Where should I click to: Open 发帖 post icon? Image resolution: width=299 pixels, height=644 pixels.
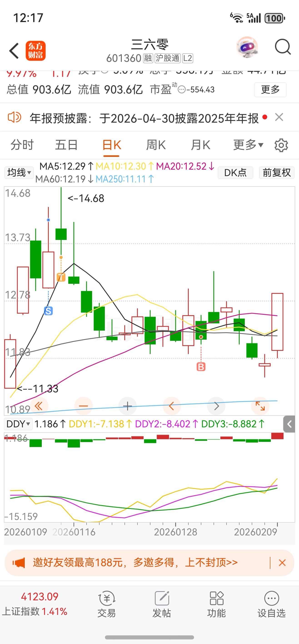click(162, 604)
